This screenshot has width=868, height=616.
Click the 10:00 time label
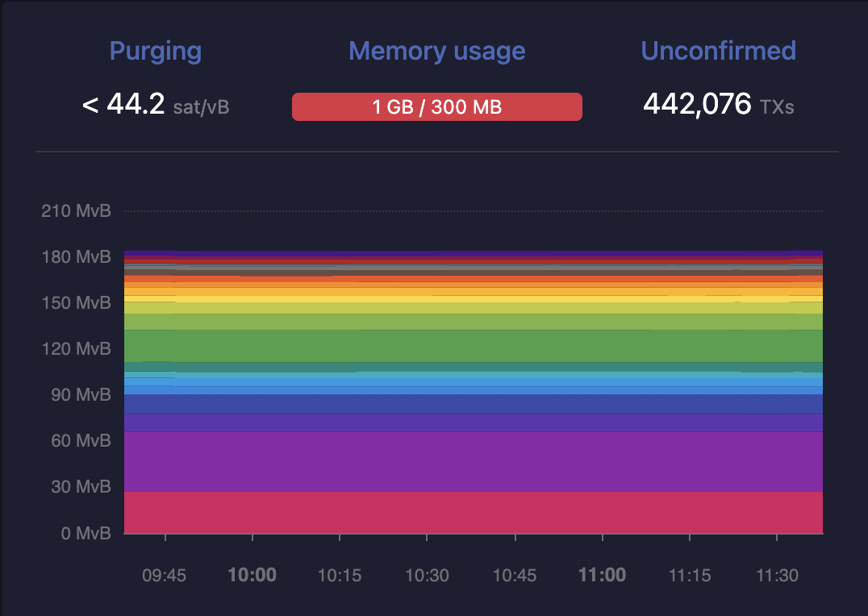click(252, 575)
